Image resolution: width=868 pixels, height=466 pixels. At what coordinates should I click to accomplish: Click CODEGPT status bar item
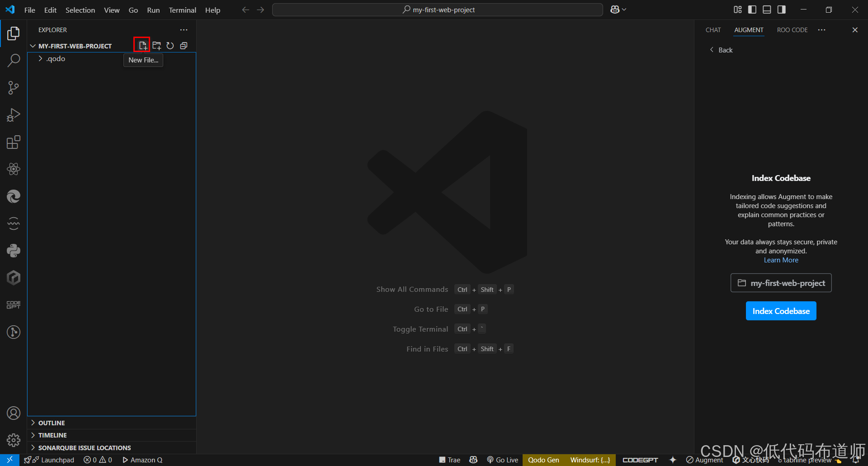640,460
